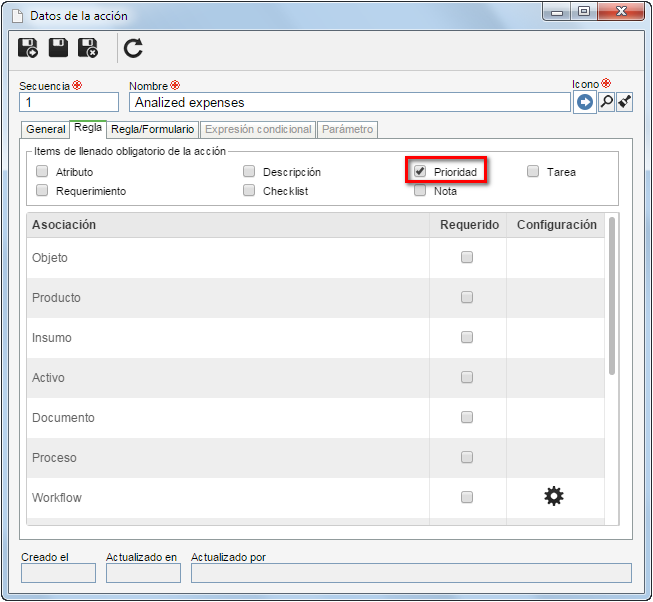Open the Parámetro tab

pos(347,129)
